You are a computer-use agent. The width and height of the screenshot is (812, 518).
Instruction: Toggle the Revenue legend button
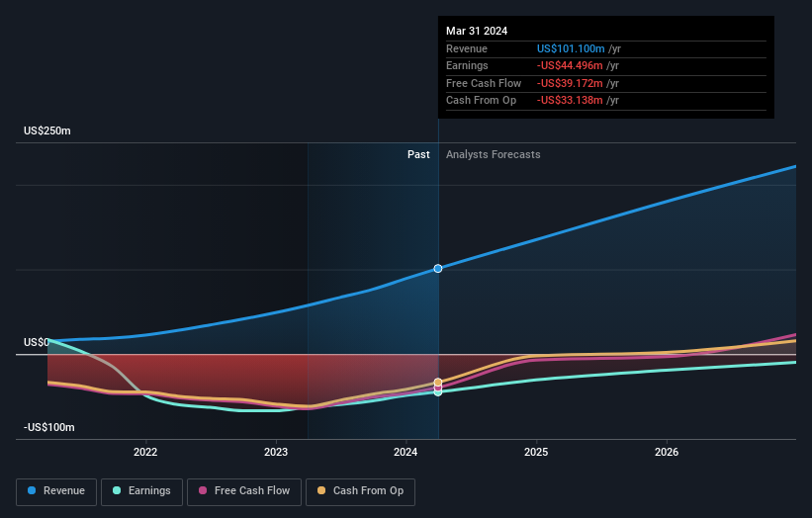coord(56,491)
